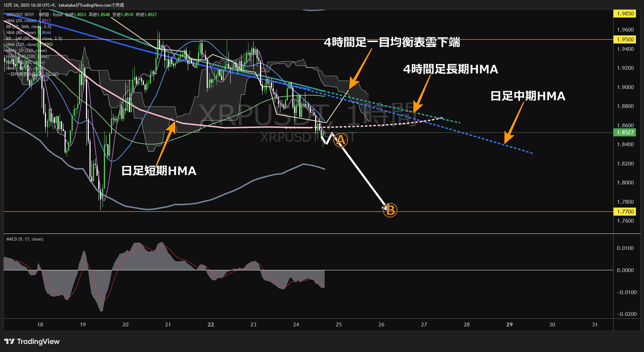Click the date label 24 on the time axis

click(x=296, y=325)
